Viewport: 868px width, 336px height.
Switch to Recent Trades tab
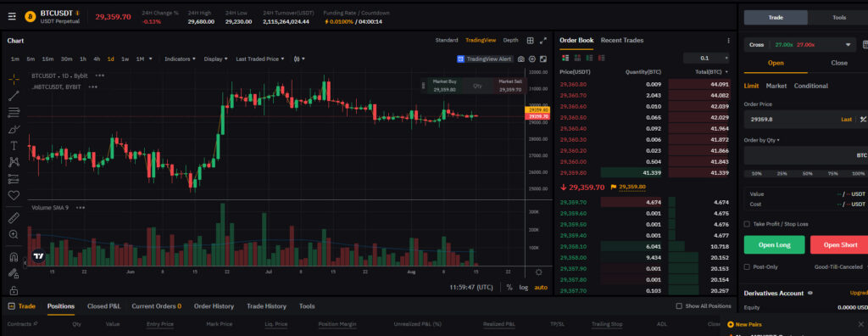click(621, 41)
